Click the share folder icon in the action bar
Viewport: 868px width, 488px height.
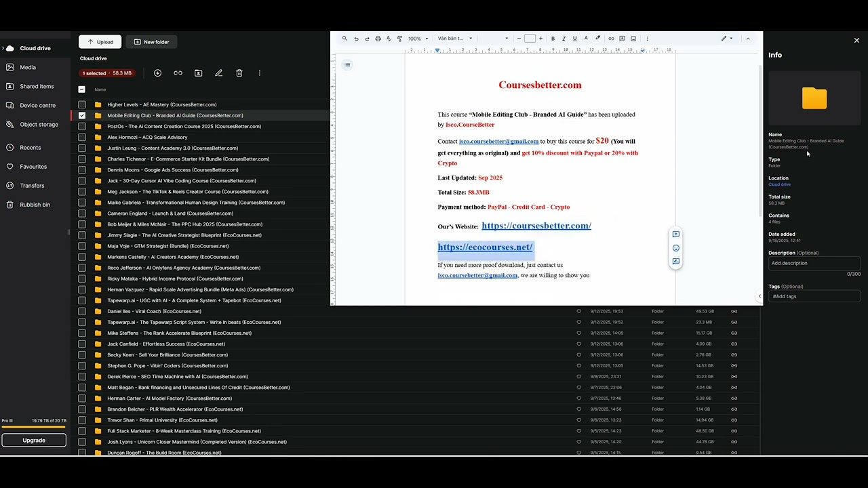(198, 73)
